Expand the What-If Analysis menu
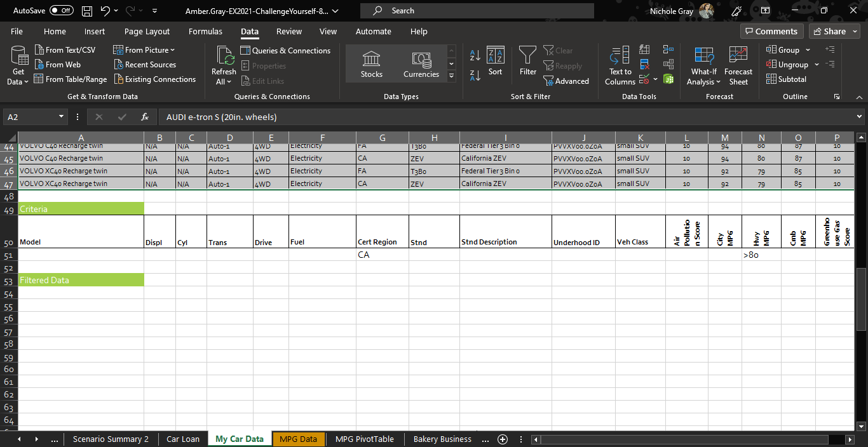 [x=703, y=65]
